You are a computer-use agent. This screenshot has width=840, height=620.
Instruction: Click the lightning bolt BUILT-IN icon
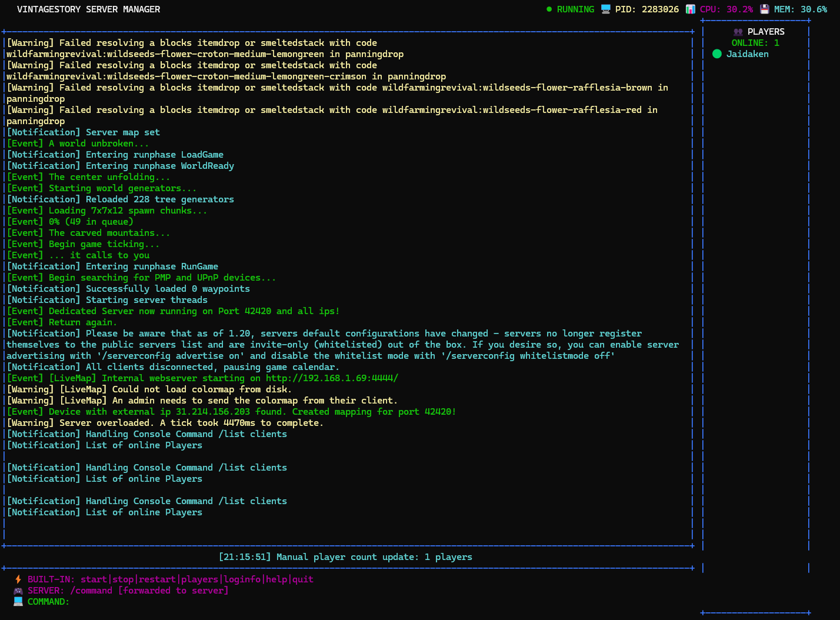click(18, 579)
